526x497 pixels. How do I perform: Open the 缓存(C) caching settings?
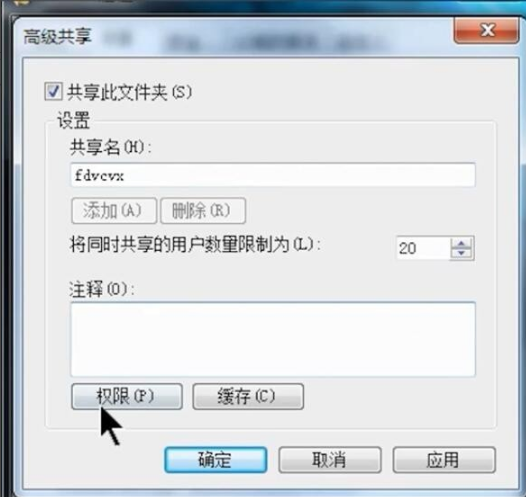click(x=248, y=396)
